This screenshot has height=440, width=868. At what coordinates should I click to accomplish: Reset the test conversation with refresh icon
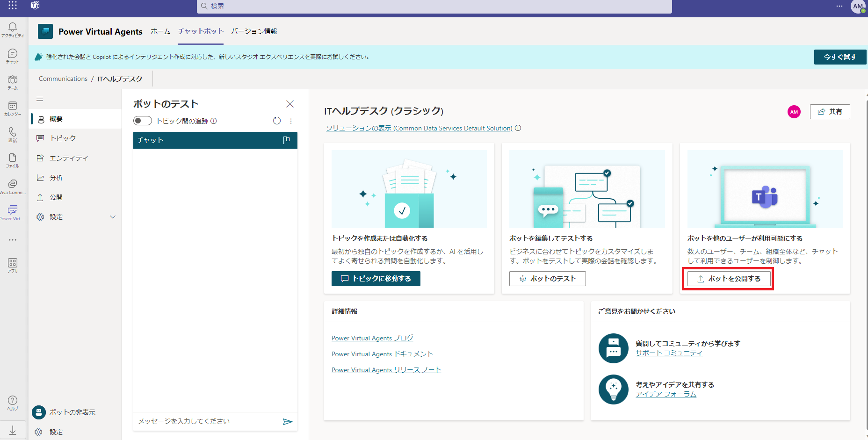point(277,121)
